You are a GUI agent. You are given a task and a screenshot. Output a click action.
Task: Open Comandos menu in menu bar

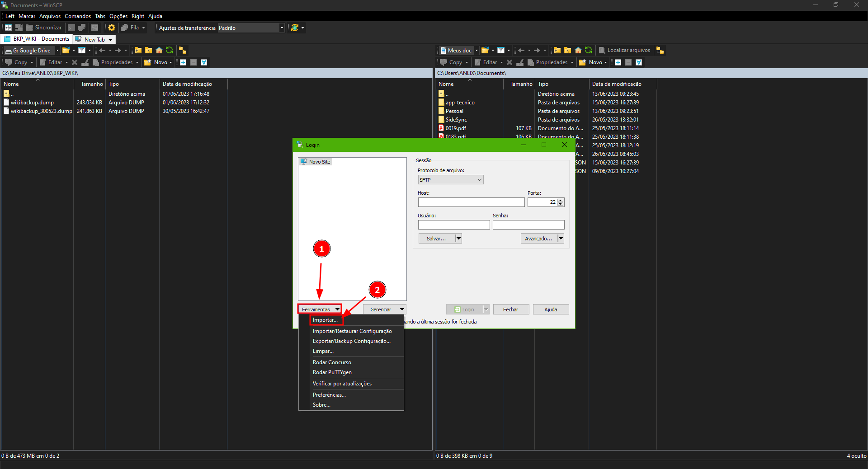(78, 16)
